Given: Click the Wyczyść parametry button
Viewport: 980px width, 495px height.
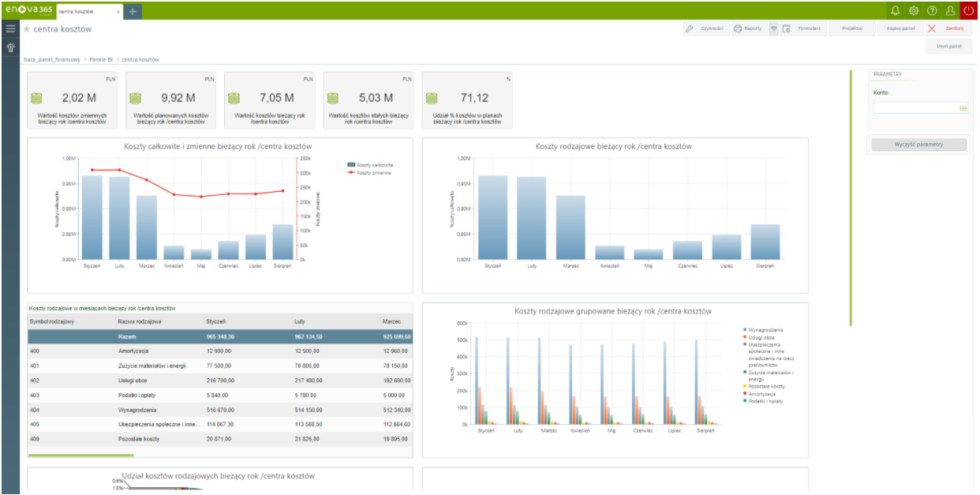Looking at the screenshot, I should click(918, 144).
